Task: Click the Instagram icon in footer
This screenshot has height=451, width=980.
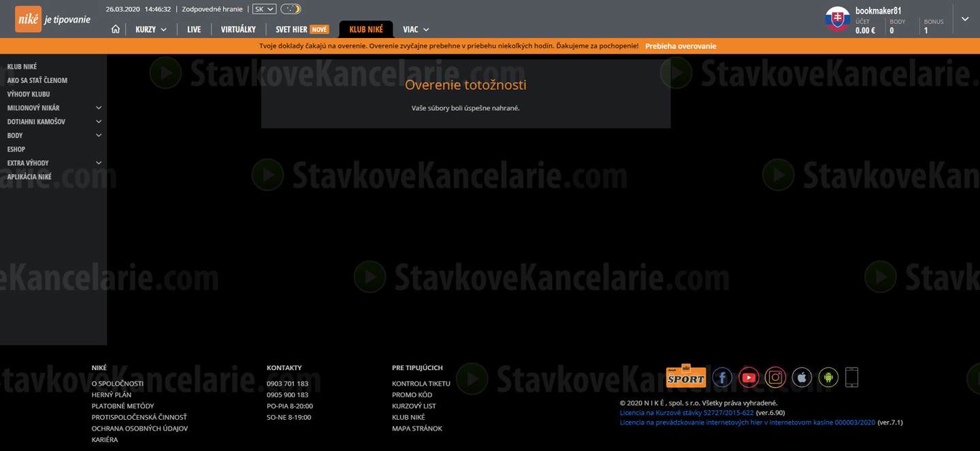Action: tap(775, 377)
